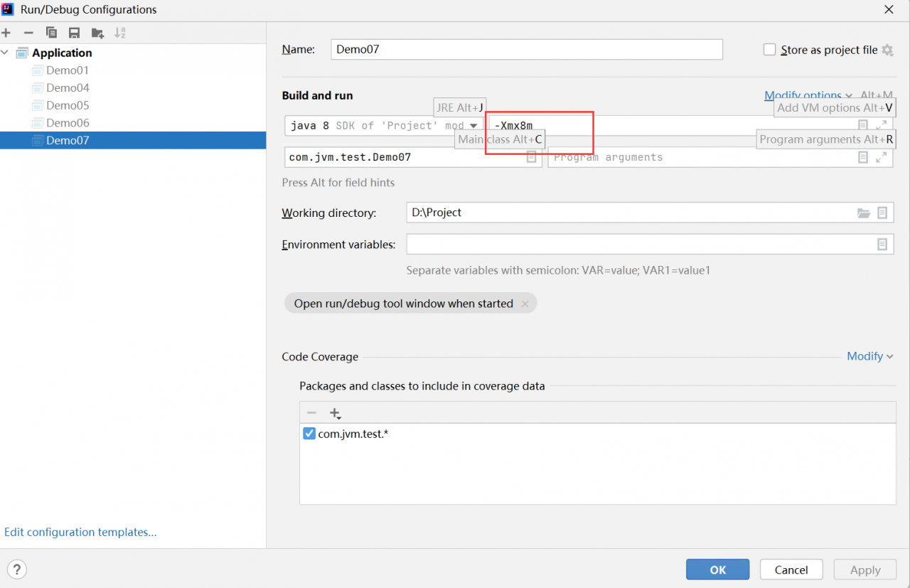Click the Name field containing Demo07
The height and width of the screenshot is (588, 910).
tap(527, 50)
